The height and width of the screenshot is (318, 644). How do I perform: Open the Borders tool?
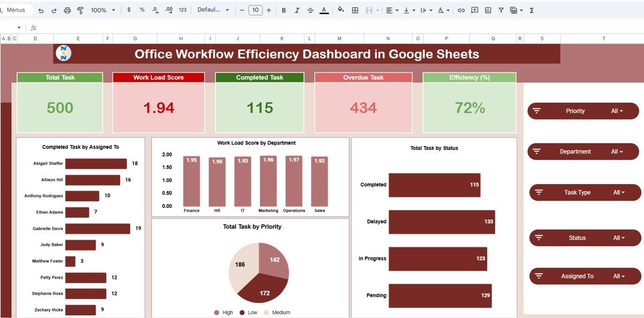[x=355, y=10]
